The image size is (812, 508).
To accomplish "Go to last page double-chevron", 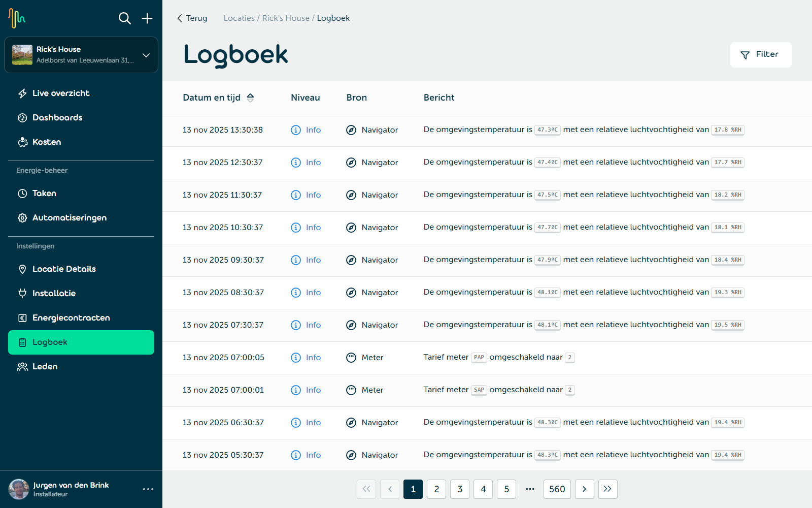I will point(608,489).
